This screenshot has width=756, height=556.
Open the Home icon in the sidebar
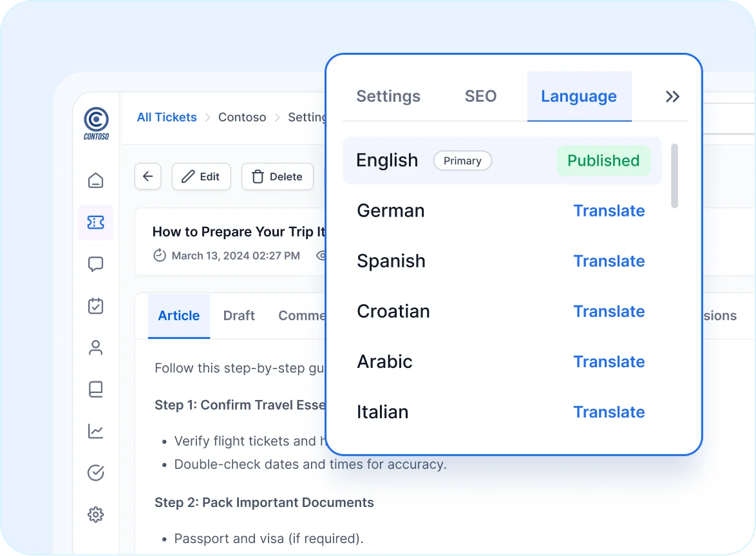tap(95, 180)
